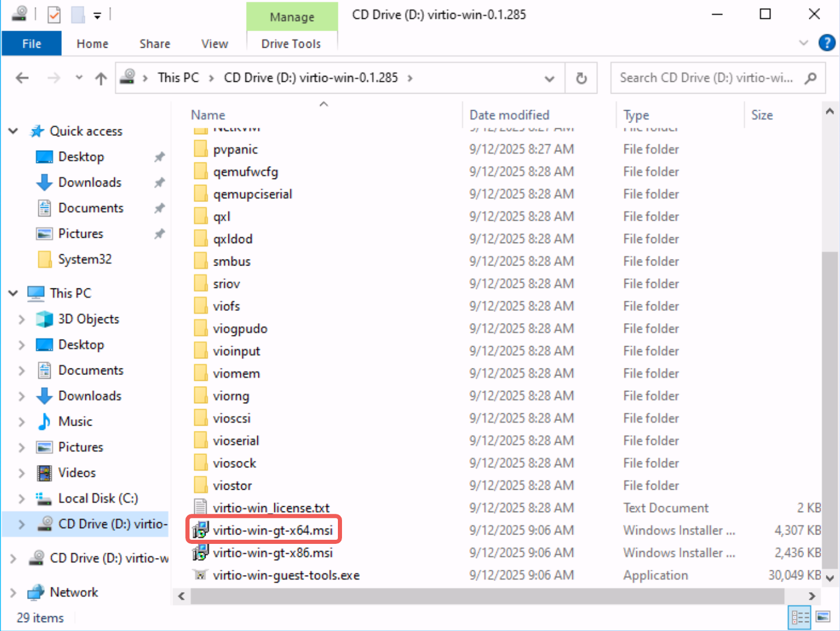Screen dimensions: 840x631
Task: Open the Drive Tools tab under Manage
Action: [x=291, y=43]
